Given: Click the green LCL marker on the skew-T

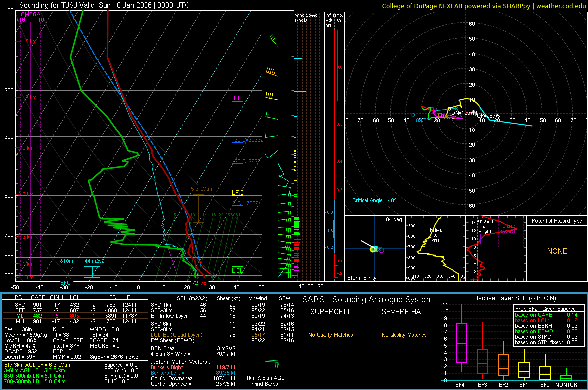Looking at the screenshot, I should tap(237, 271).
